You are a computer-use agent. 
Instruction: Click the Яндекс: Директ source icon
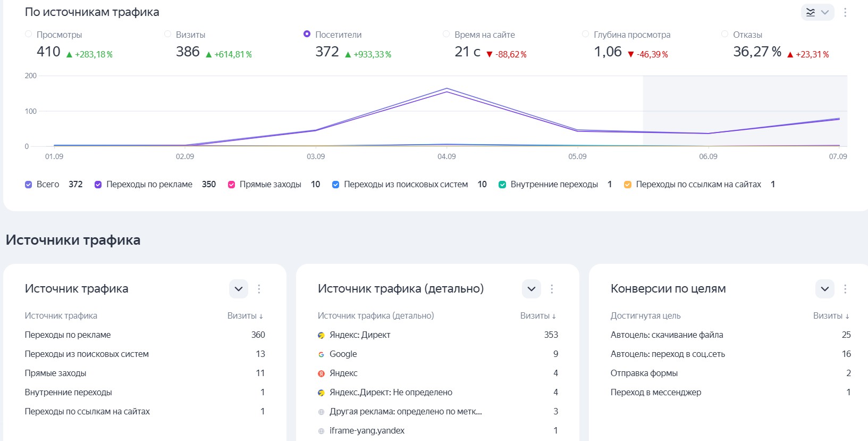tap(321, 335)
